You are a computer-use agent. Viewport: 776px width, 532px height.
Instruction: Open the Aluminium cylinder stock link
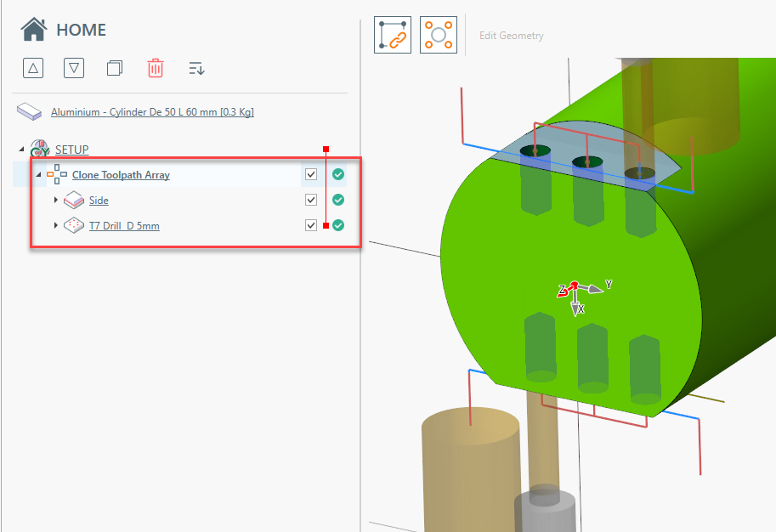click(x=152, y=112)
